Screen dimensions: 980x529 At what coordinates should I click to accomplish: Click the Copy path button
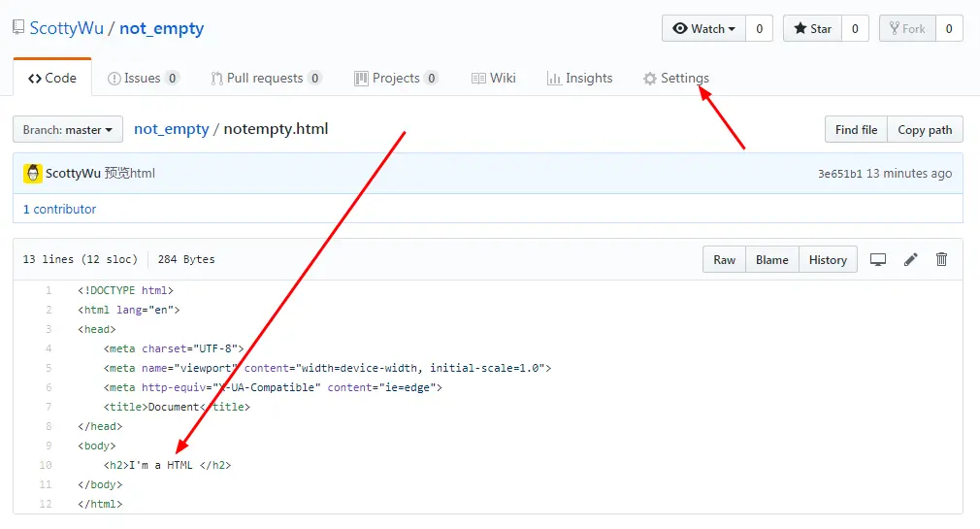coord(925,129)
